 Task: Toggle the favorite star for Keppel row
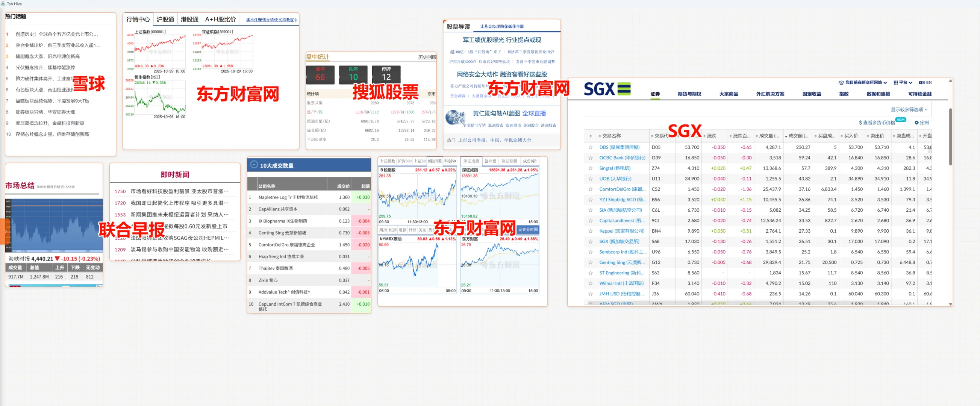[590, 231]
